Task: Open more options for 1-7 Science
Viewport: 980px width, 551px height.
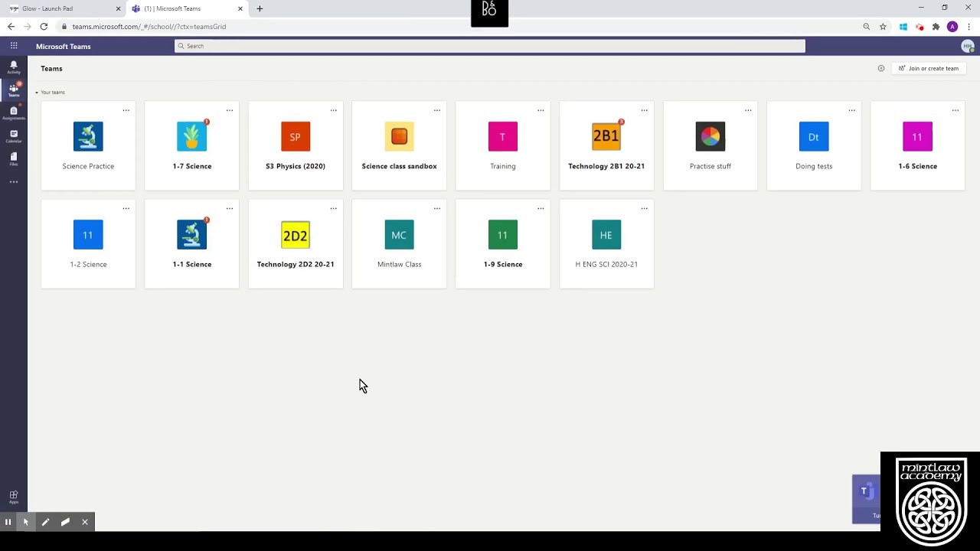Action: (230, 110)
